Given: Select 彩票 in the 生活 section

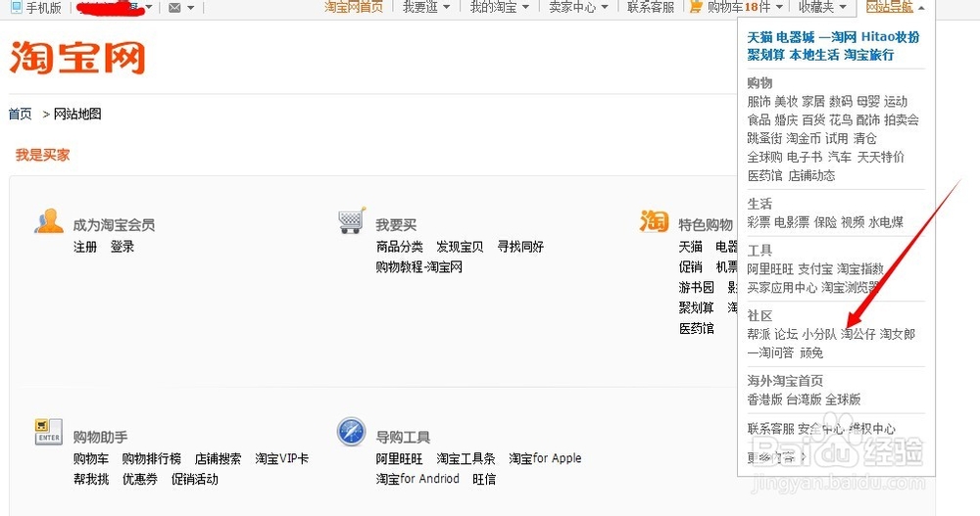Looking at the screenshot, I should point(759,221).
